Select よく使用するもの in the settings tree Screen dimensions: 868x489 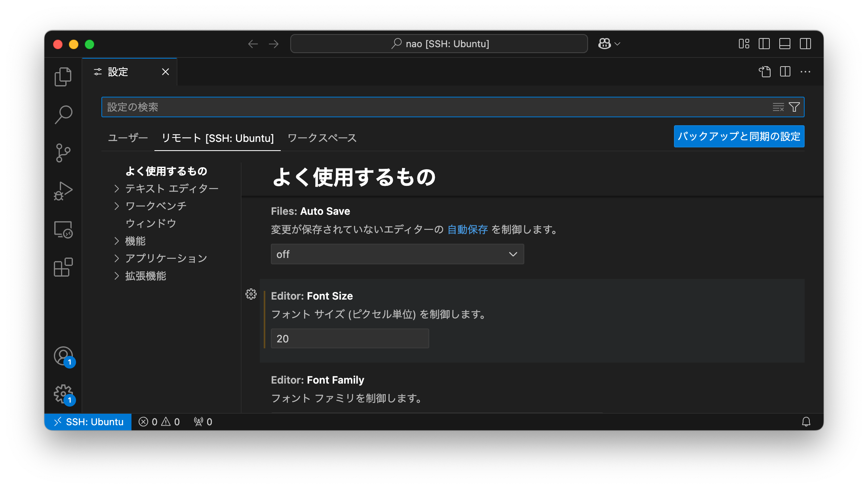pyautogui.click(x=166, y=171)
